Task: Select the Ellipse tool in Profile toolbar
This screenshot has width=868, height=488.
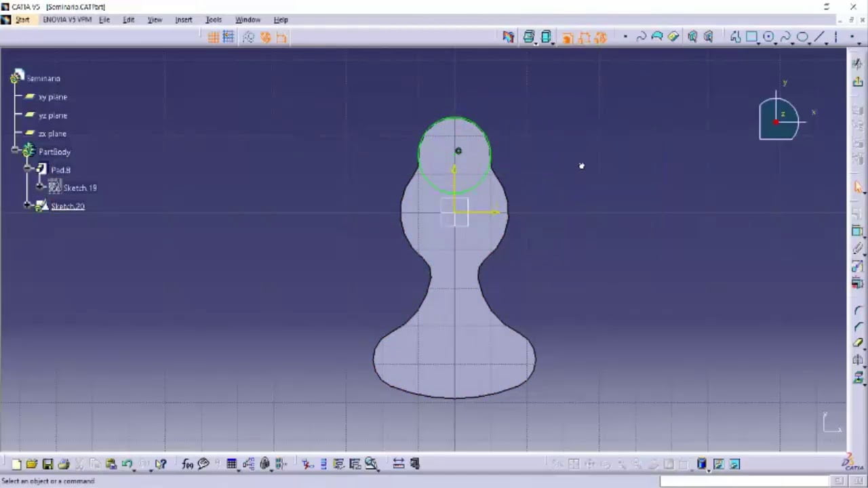Action: point(802,37)
